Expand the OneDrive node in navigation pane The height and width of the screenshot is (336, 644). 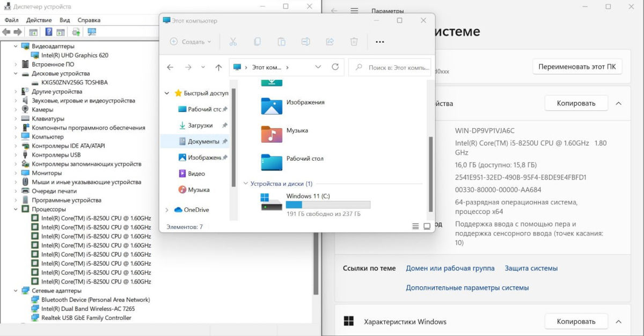pyautogui.click(x=167, y=210)
